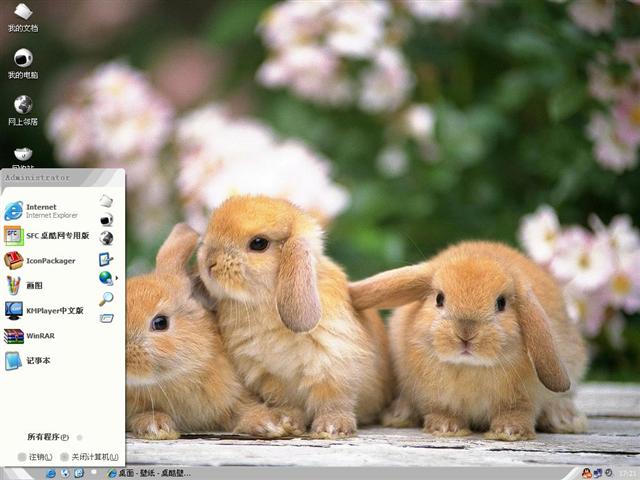Open the QQ penguin tray icon
640x480 pixels.
tap(587, 473)
